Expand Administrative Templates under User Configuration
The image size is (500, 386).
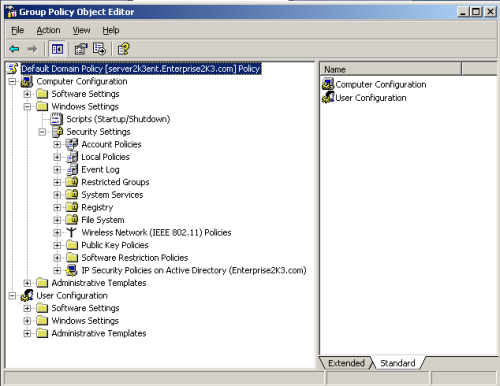point(27,333)
